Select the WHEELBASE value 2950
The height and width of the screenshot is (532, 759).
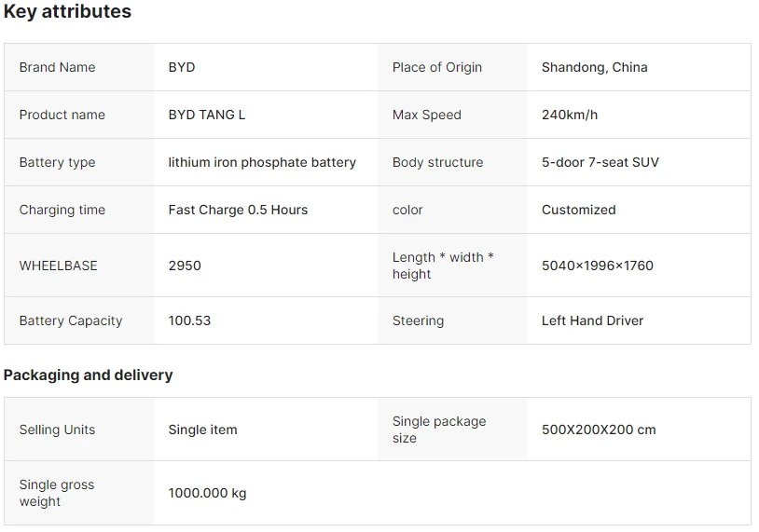[185, 266]
